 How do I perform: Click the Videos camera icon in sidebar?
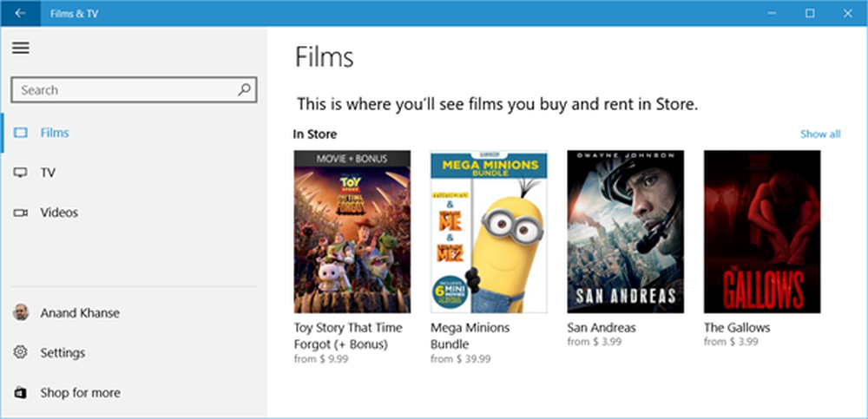tap(21, 213)
